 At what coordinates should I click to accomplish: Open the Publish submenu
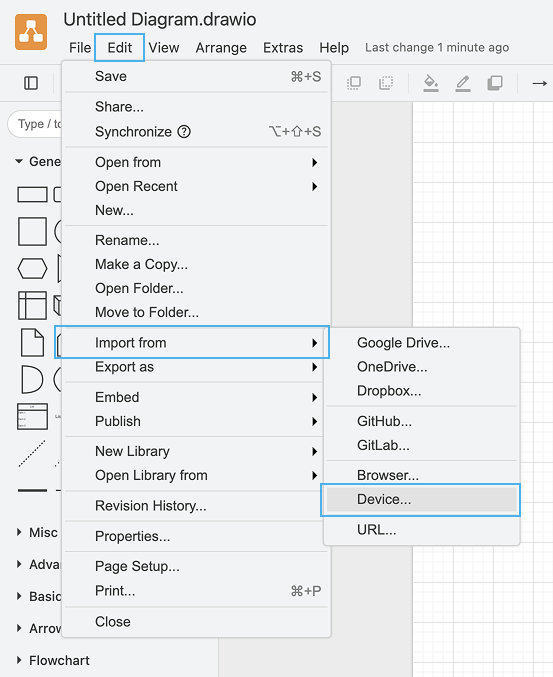click(x=196, y=421)
